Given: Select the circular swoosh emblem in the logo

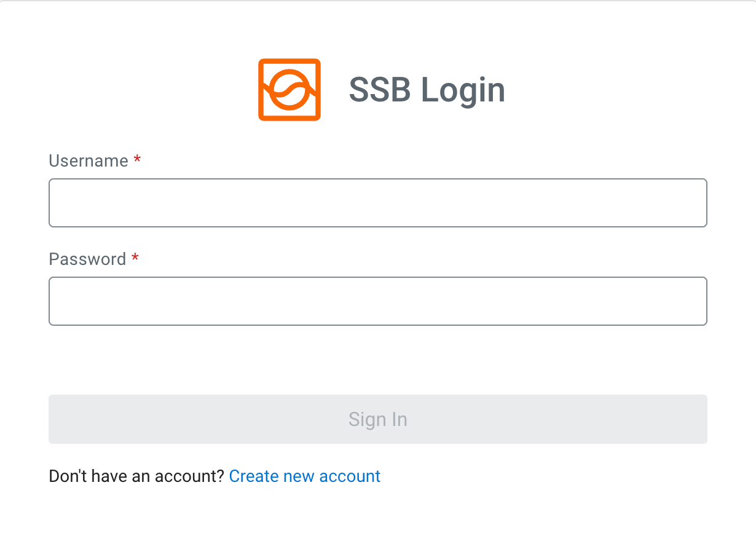Looking at the screenshot, I should (289, 89).
